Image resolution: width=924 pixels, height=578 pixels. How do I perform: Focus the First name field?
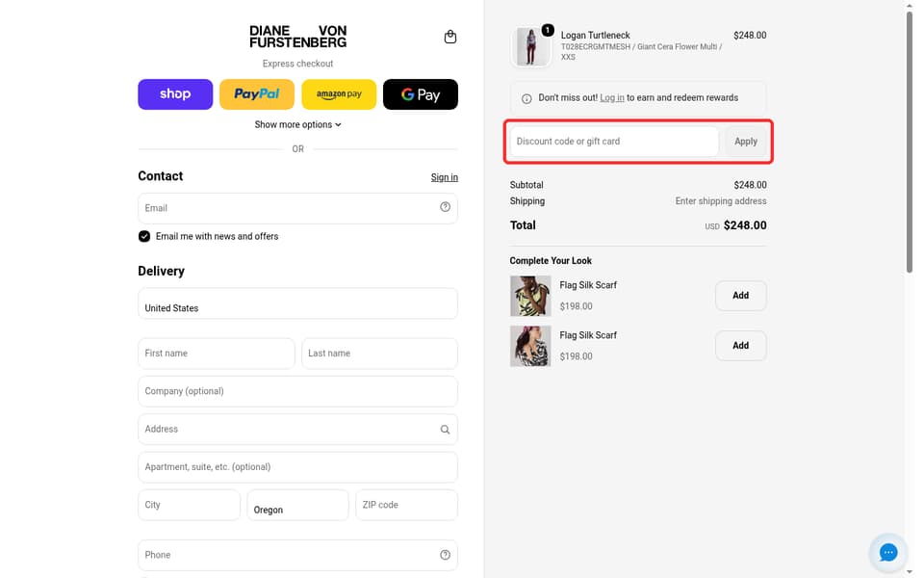[217, 354]
